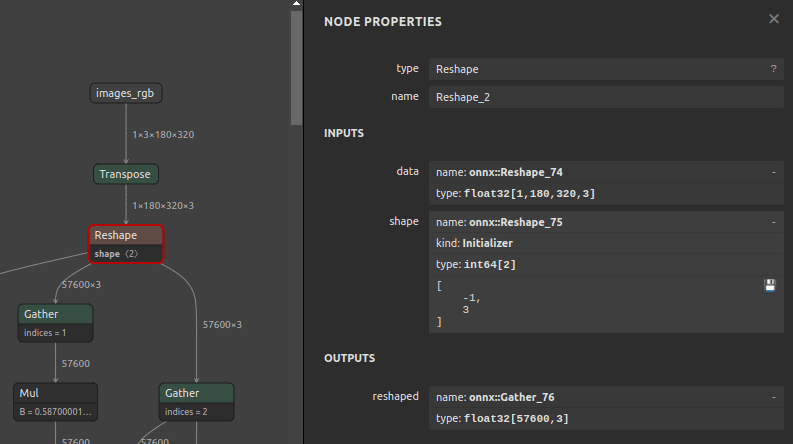Collapse the data input details
The image size is (793, 444).
[773, 172]
